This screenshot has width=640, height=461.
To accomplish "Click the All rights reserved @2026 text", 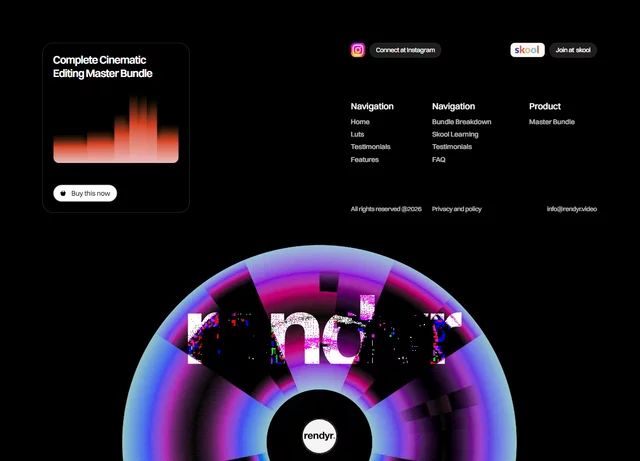I will pos(386,209).
